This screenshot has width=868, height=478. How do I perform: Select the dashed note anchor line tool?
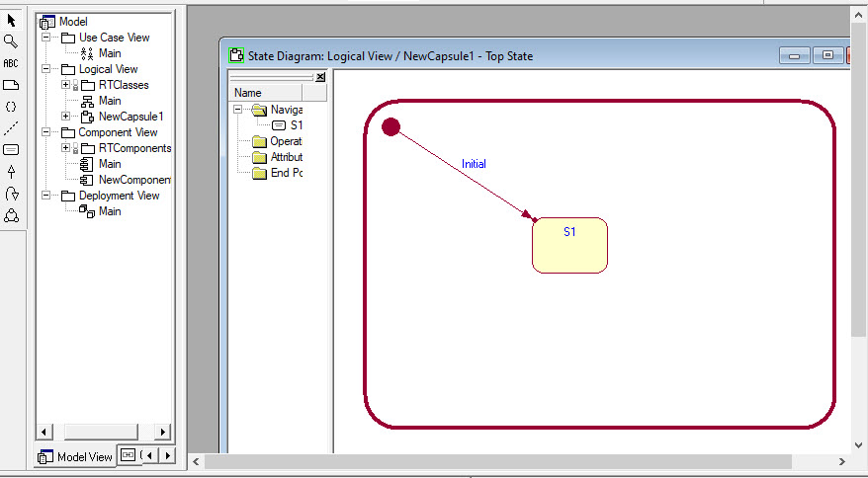point(11,128)
